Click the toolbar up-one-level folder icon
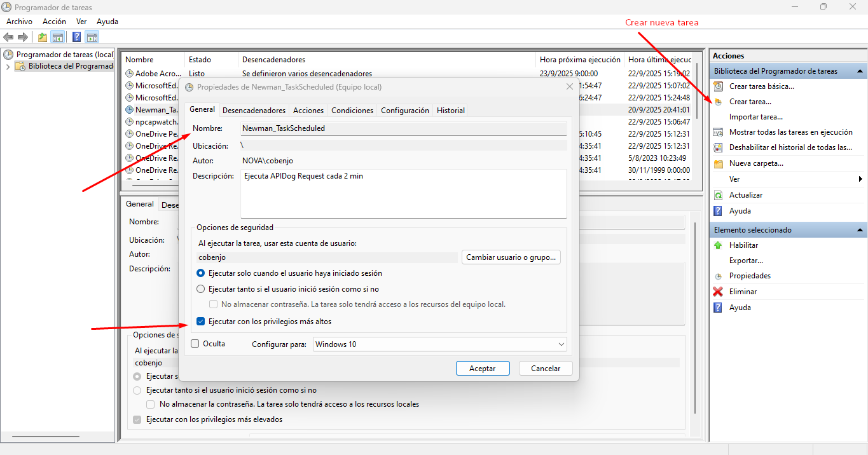The width and height of the screenshot is (868, 455). click(x=43, y=37)
